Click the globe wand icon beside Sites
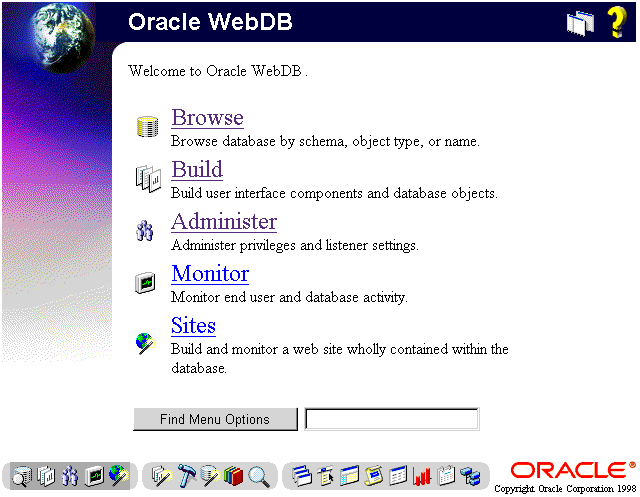The height and width of the screenshot is (497, 640). (145, 343)
